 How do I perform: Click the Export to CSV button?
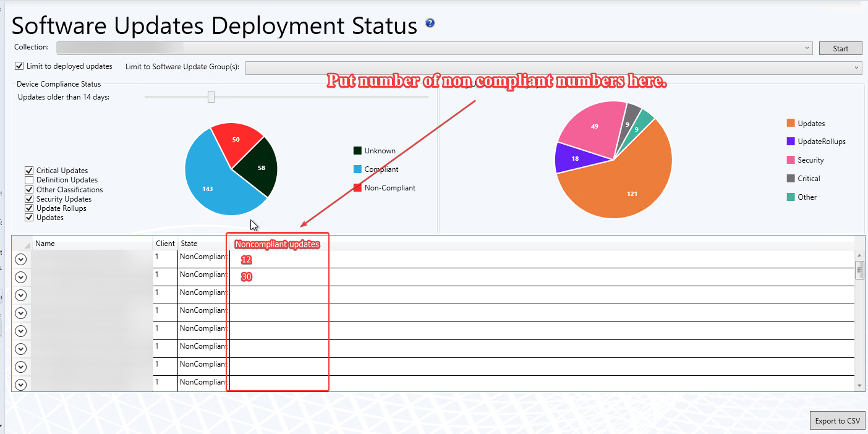[837, 421]
